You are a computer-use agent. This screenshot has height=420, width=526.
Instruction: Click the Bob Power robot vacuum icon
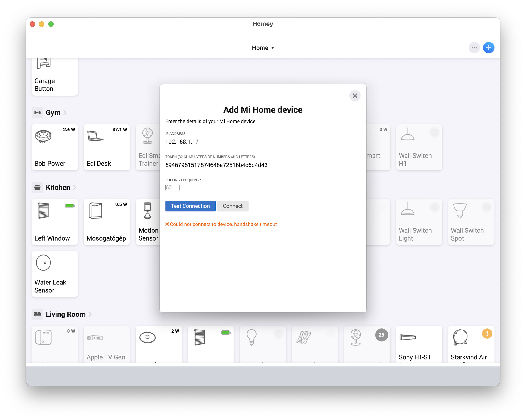point(44,136)
